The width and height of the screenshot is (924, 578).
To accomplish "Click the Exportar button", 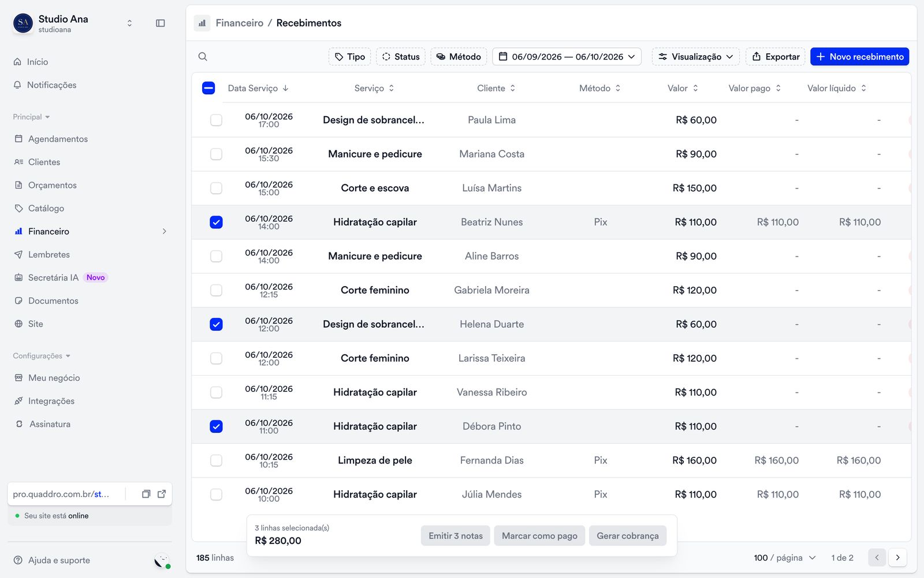I will point(776,57).
